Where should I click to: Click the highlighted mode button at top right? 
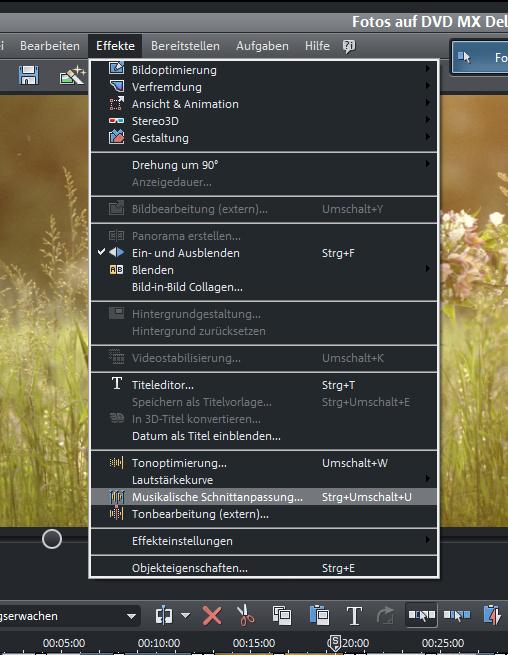point(480,57)
